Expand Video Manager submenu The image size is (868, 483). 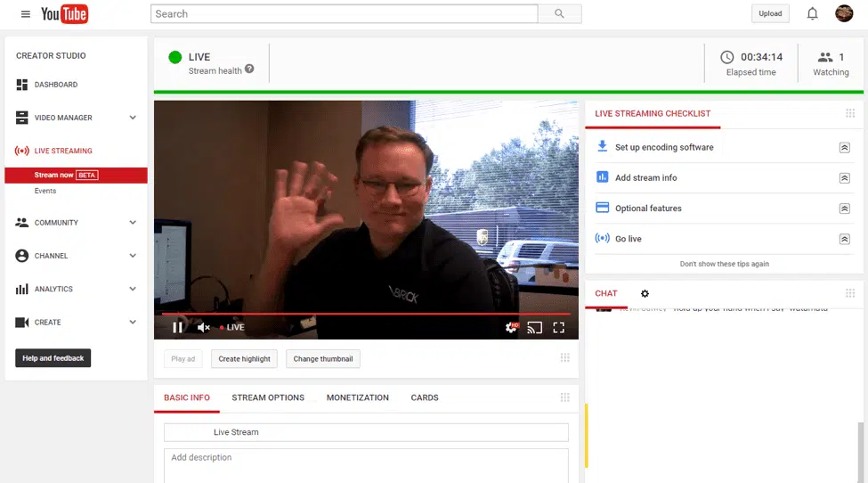[x=133, y=118]
